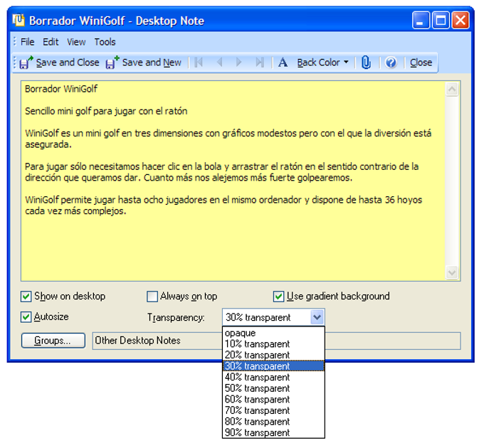
Task: Enable Always on top checkbox
Action: click(152, 297)
